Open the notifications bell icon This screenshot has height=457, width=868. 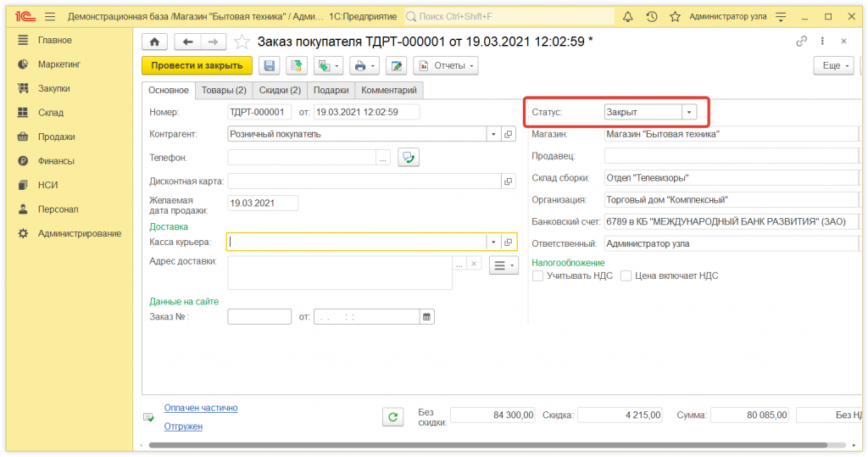coord(628,17)
